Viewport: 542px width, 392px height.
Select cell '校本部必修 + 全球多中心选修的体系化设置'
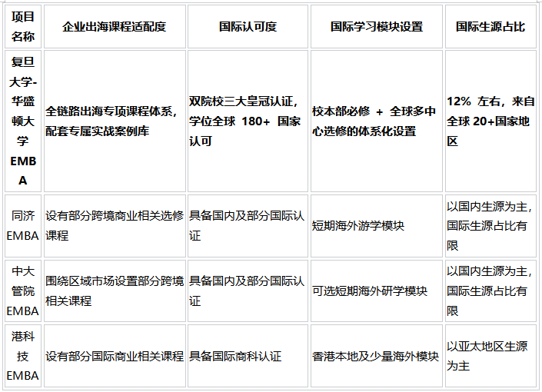377,121
